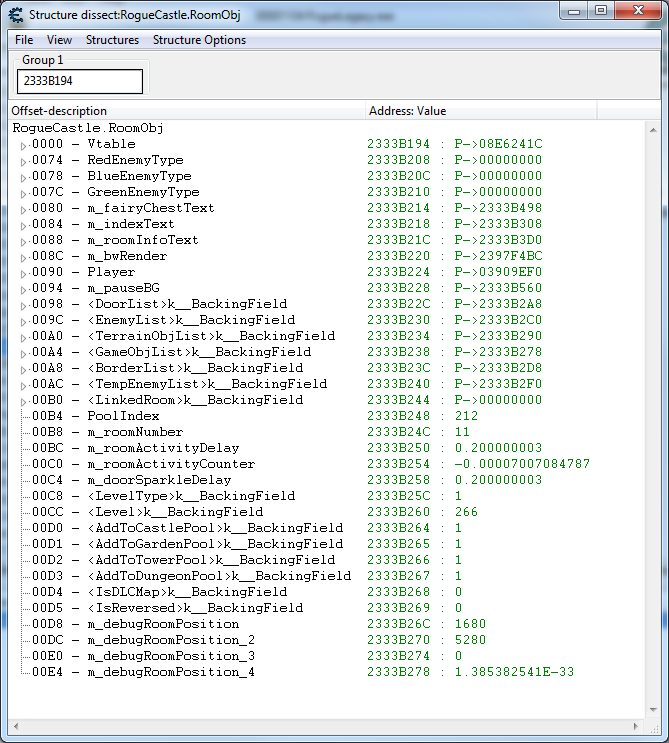Maximize the Structure dissect window
This screenshot has width=669, height=743.
coord(601,11)
